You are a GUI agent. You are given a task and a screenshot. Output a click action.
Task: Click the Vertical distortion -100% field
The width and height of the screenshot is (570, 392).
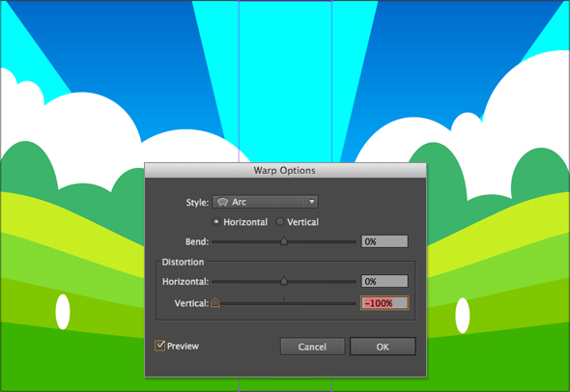[x=385, y=303]
